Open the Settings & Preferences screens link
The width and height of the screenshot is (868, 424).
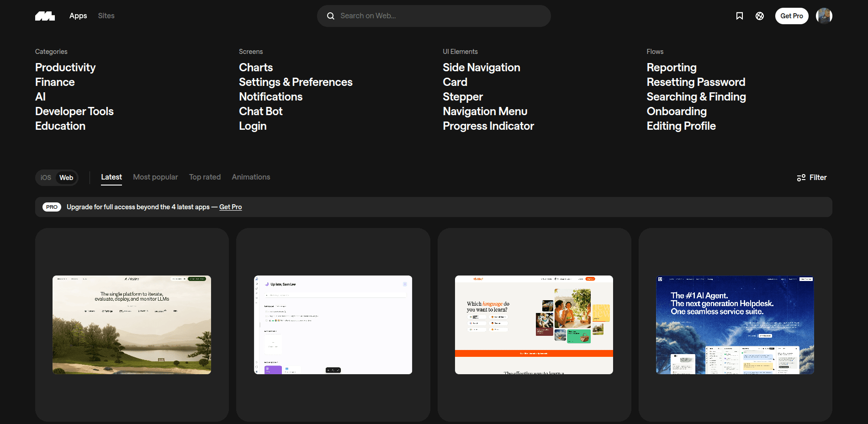[x=296, y=82]
